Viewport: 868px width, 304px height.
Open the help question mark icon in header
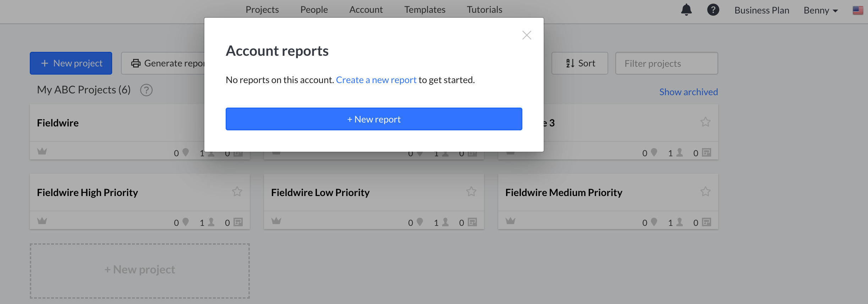(713, 10)
